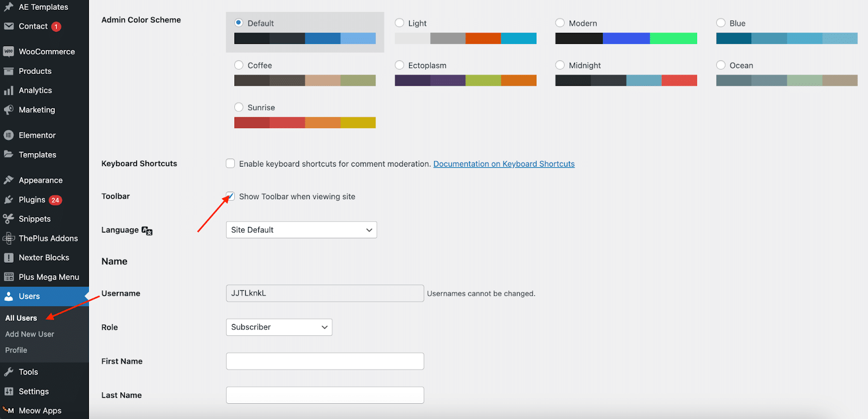Select the Sunrise color scheme radio
Screen dimensions: 868x419
tap(239, 107)
